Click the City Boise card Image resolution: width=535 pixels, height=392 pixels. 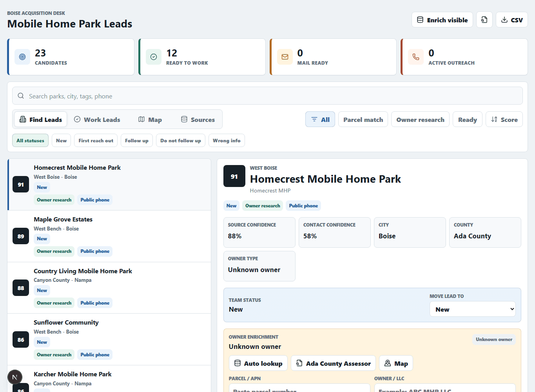410,232
